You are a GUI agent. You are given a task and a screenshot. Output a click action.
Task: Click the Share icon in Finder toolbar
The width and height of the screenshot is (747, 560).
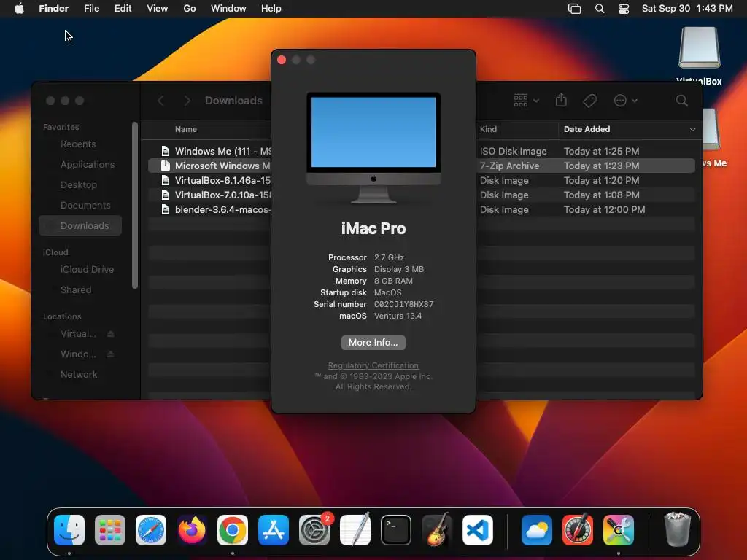click(x=561, y=100)
